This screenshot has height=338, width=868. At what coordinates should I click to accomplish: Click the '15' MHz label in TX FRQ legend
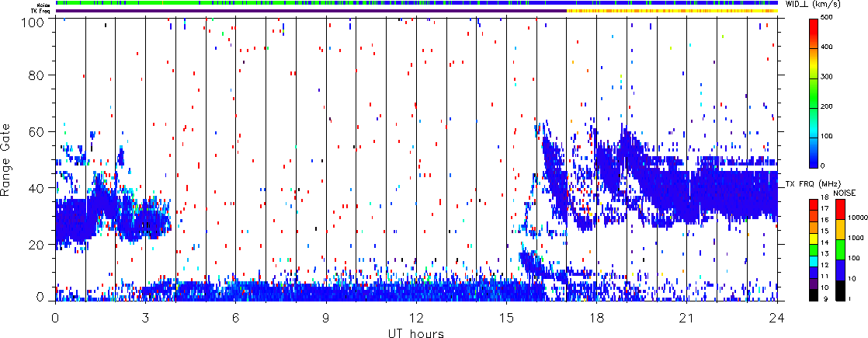click(x=825, y=231)
